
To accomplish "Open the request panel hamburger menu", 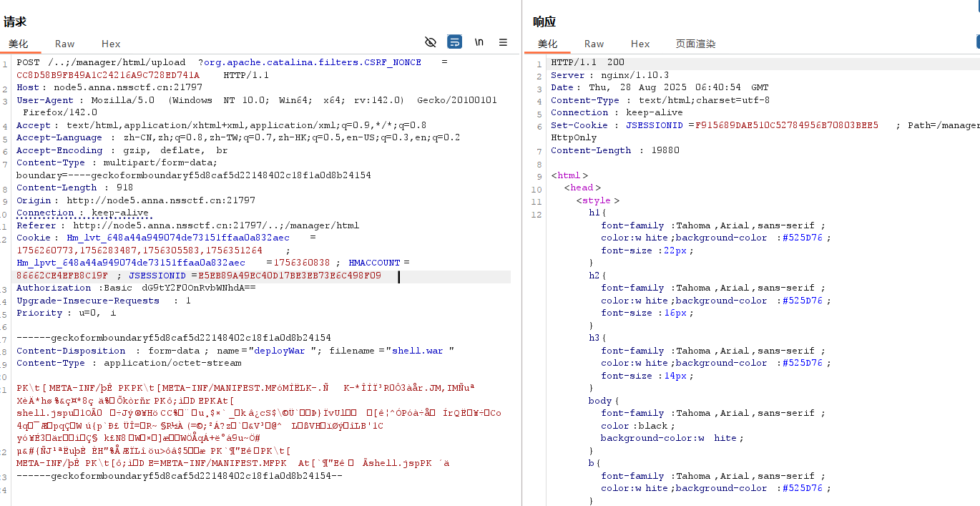I will 503,42.
